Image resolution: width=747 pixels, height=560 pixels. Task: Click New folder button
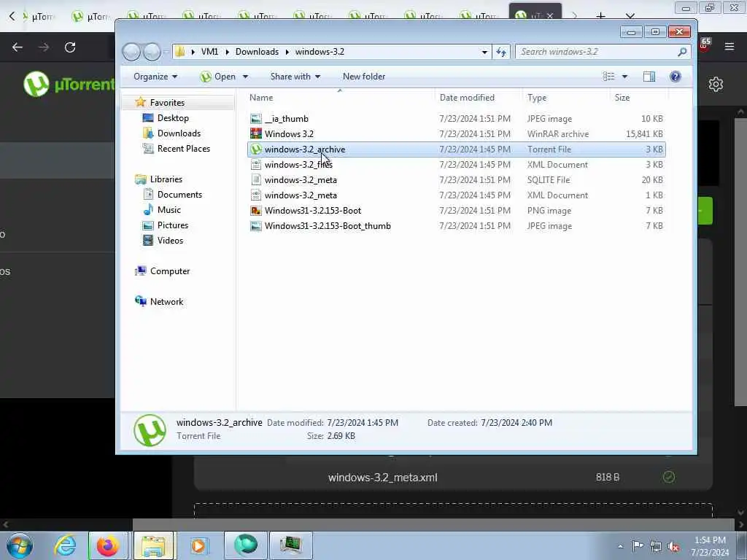pyautogui.click(x=364, y=77)
